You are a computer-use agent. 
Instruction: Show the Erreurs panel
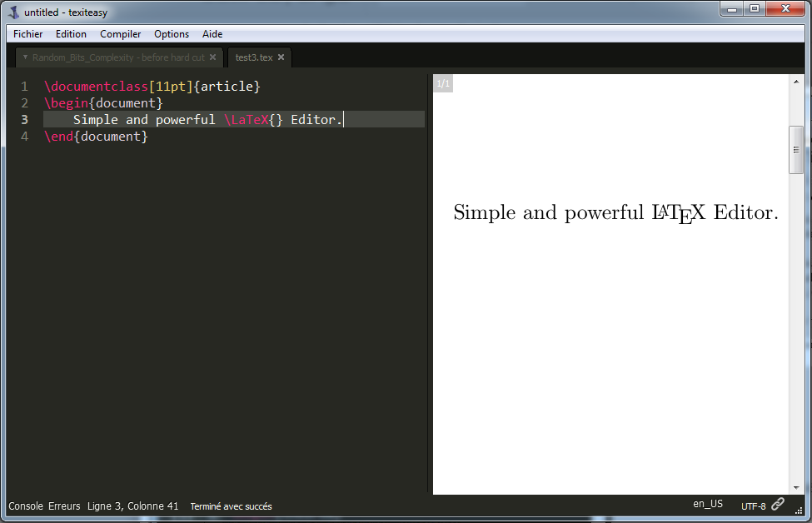[x=64, y=506]
